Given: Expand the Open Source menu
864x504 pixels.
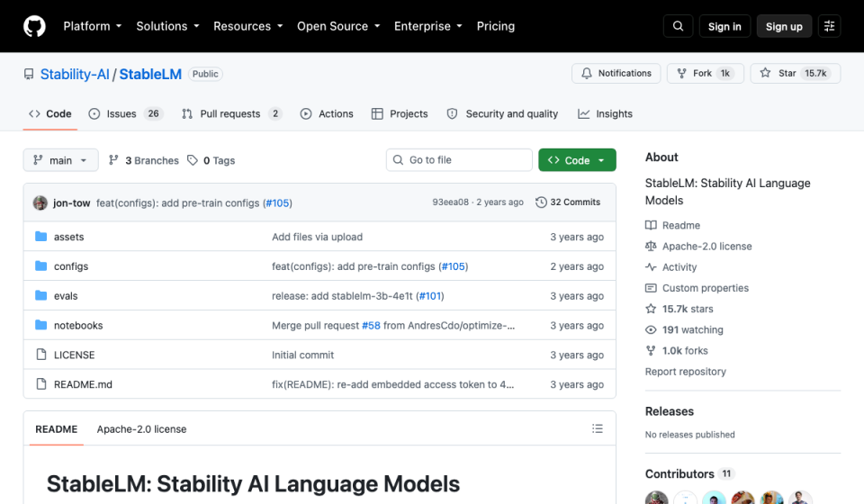Looking at the screenshot, I should (338, 26).
